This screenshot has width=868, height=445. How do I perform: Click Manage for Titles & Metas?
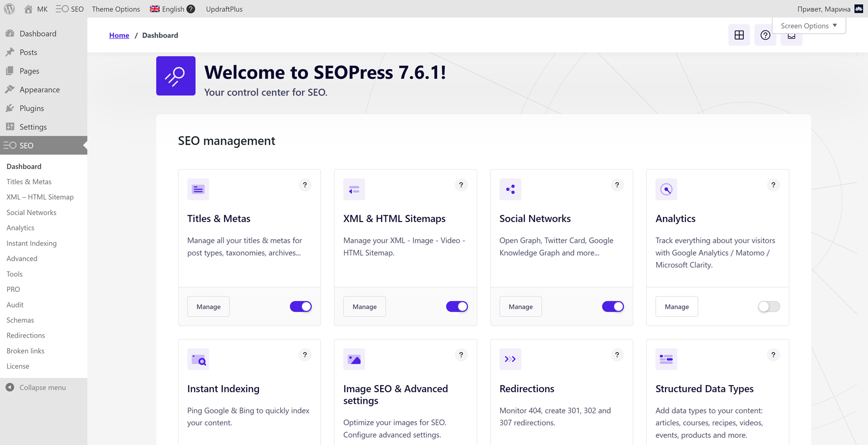point(208,306)
